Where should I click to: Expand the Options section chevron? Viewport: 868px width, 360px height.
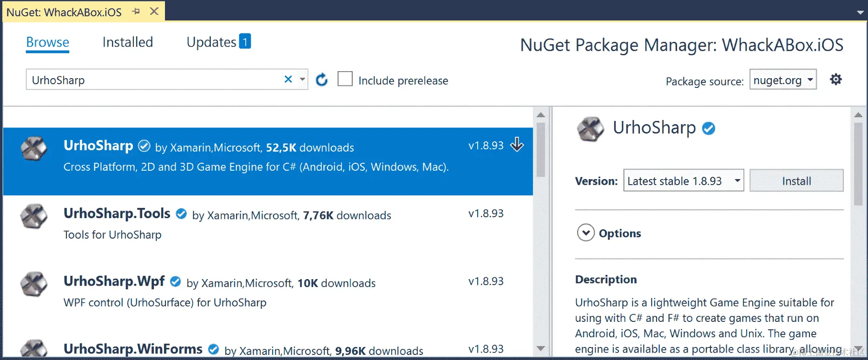click(x=585, y=233)
